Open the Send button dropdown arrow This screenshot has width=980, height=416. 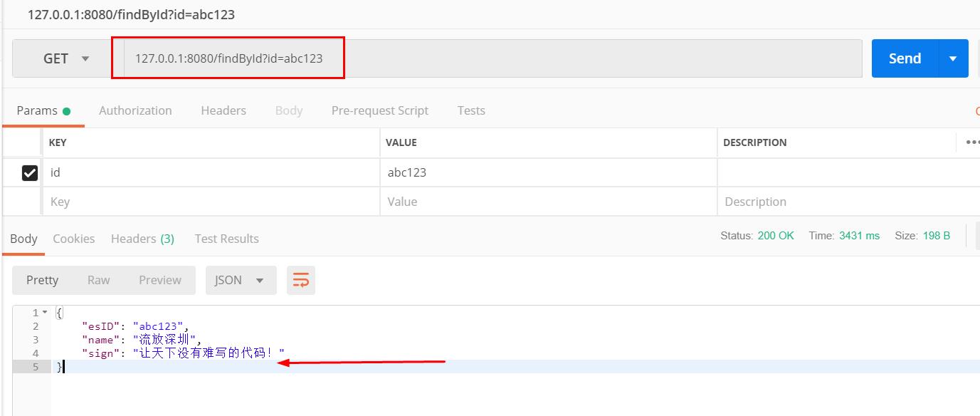coord(954,58)
